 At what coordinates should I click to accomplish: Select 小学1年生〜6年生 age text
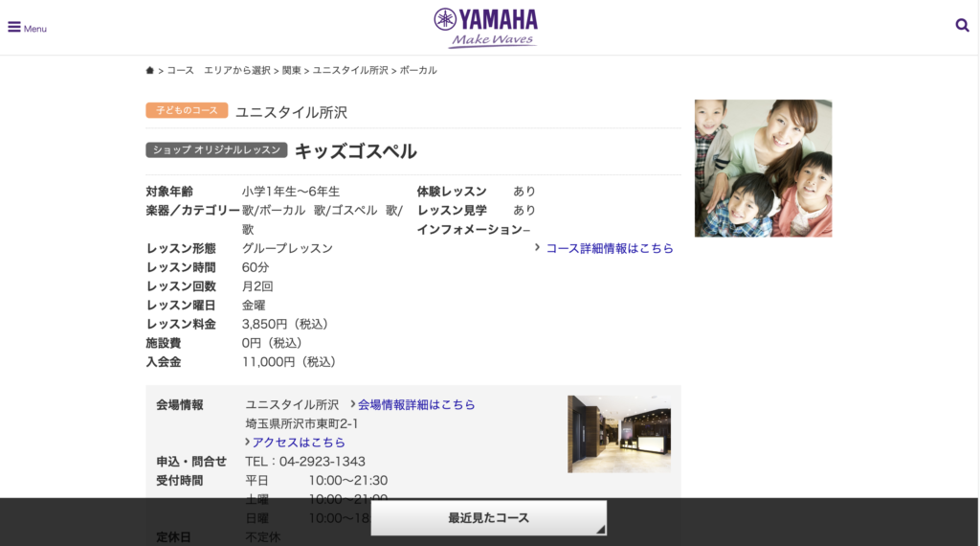[291, 192]
